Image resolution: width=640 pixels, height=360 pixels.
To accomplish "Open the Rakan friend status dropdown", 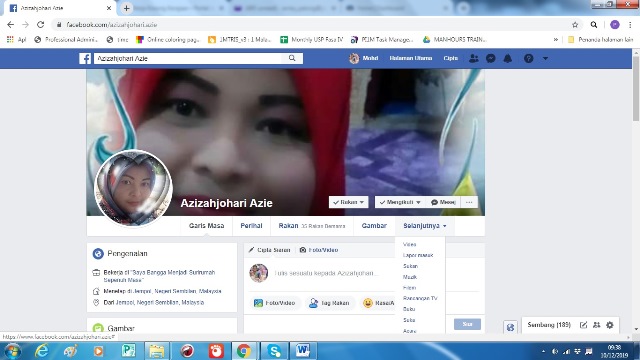I will [349, 202].
